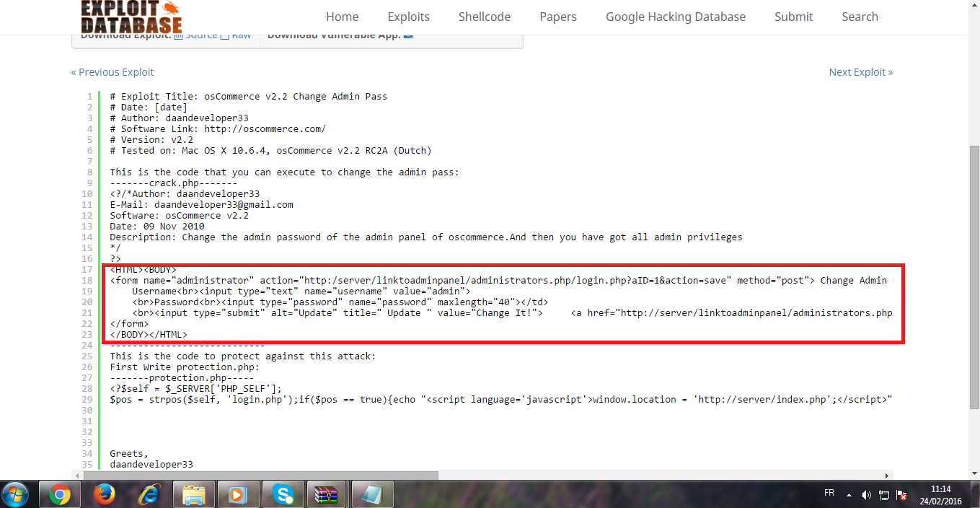Click the 'Username<br><input type="text"' line
Viewport: 980px width, 508px height.
pos(301,291)
